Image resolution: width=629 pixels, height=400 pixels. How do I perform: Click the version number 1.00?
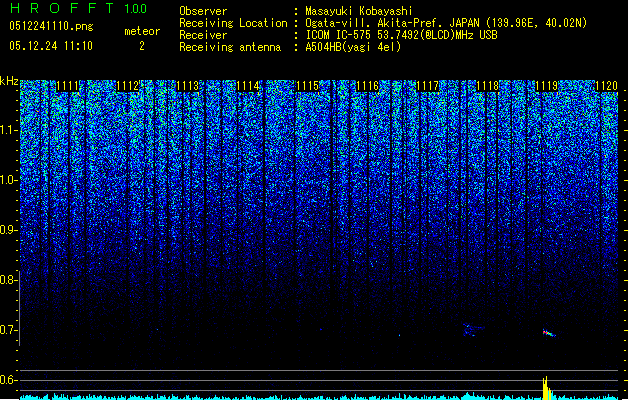[x=136, y=8]
